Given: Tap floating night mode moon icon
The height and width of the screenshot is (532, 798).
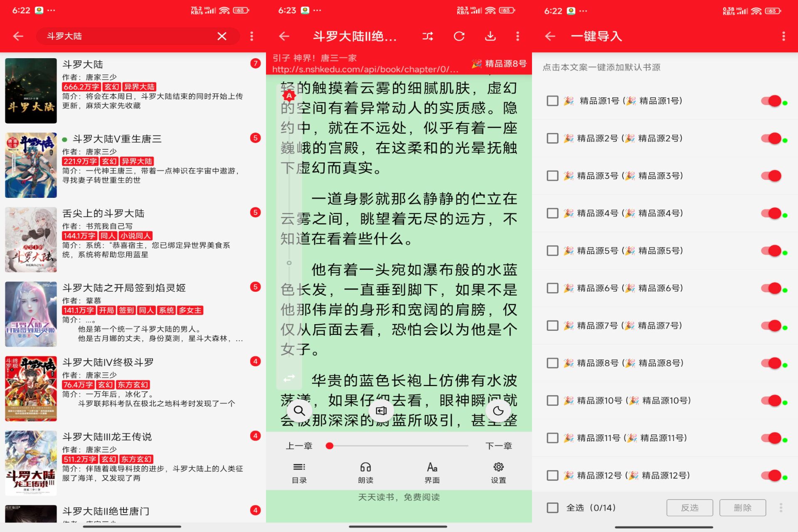Looking at the screenshot, I should 498,411.
